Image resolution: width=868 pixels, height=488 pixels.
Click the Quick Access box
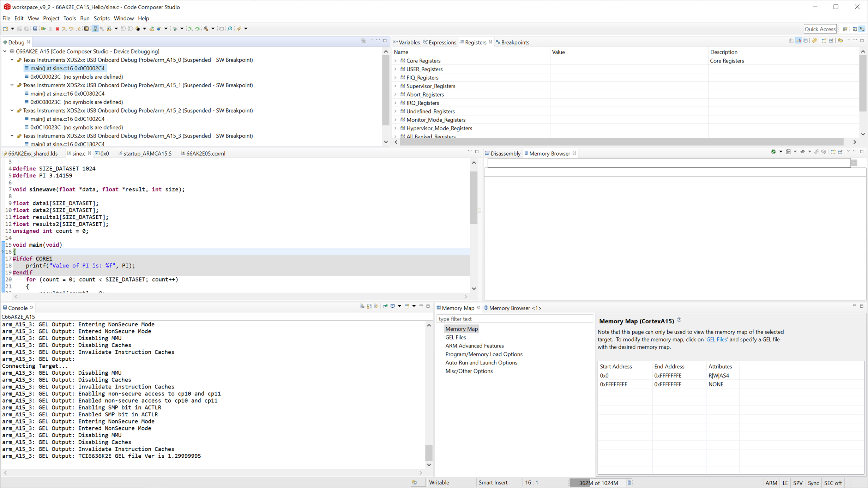click(820, 29)
